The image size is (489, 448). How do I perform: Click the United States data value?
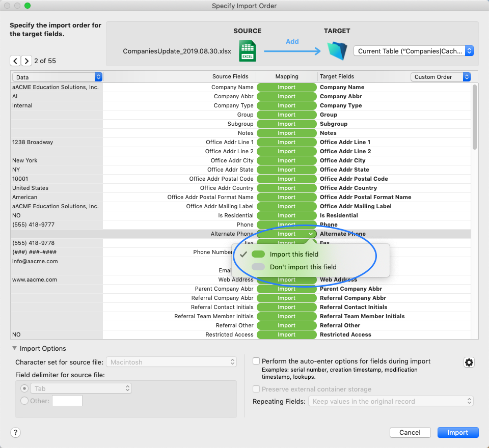click(30, 188)
